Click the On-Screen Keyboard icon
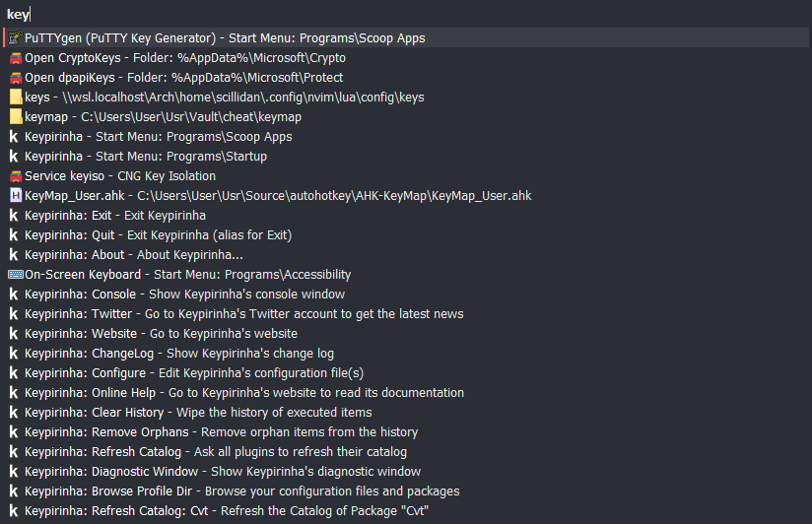The height and width of the screenshot is (524, 812). 16,275
